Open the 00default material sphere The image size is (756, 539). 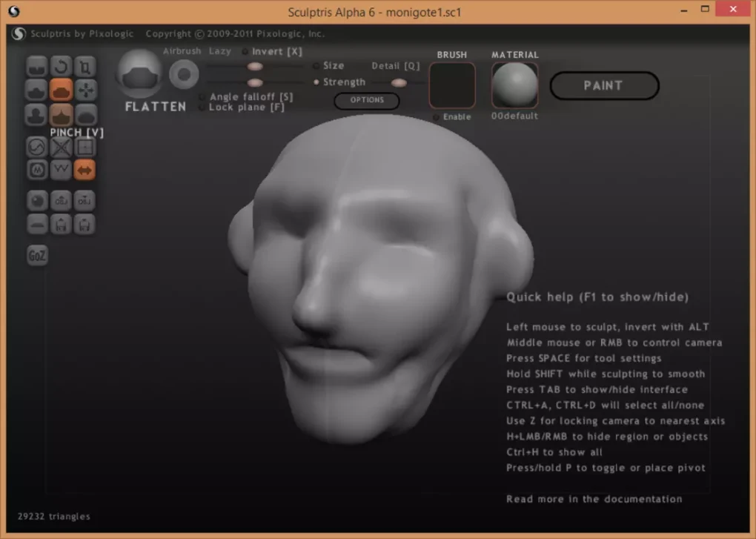click(x=514, y=85)
